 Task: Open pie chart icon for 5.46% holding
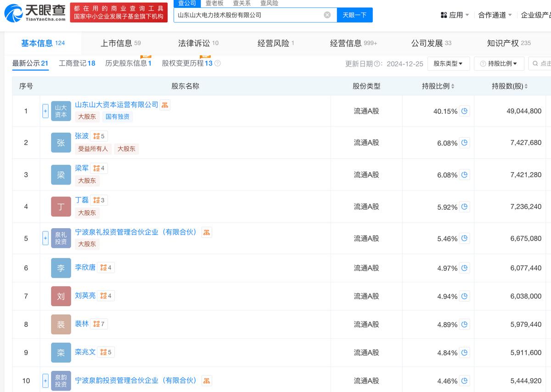coord(464,238)
